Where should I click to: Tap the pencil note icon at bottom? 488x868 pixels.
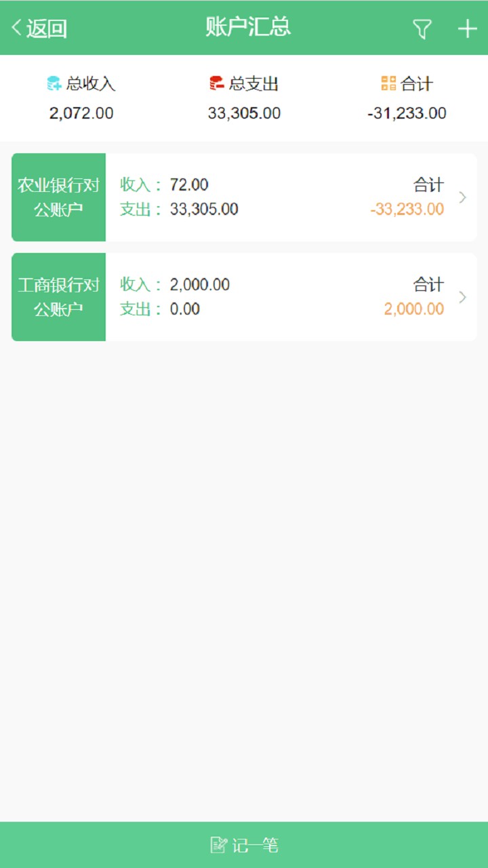coord(218,845)
